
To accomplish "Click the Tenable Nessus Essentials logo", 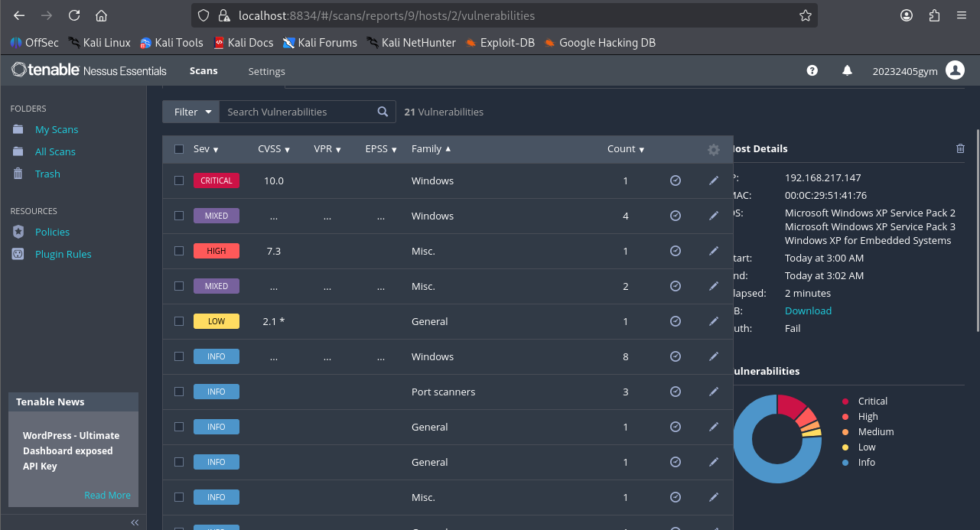I will tap(89, 70).
